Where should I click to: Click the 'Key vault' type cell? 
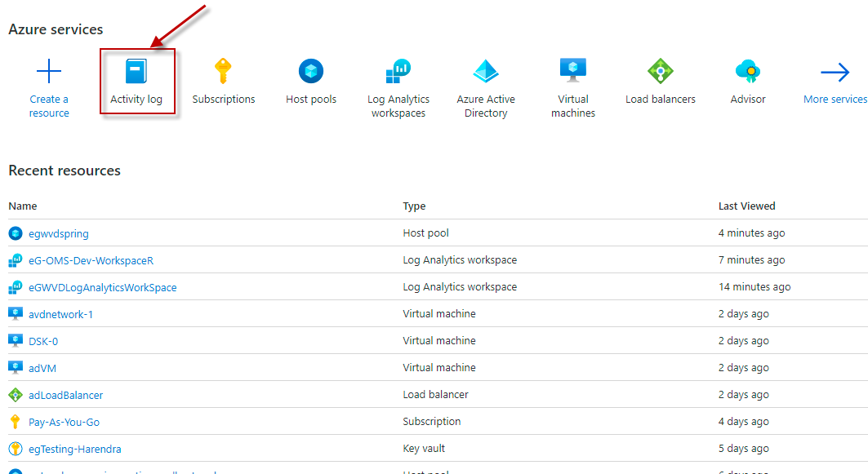point(424,449)
